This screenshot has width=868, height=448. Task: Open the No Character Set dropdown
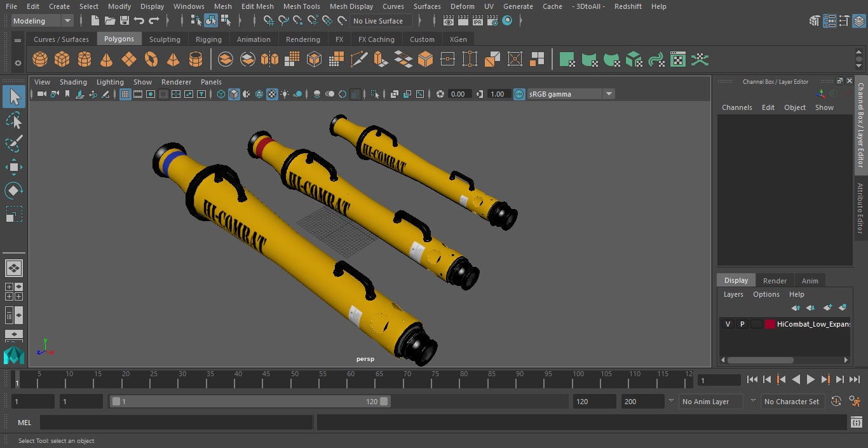792,402
